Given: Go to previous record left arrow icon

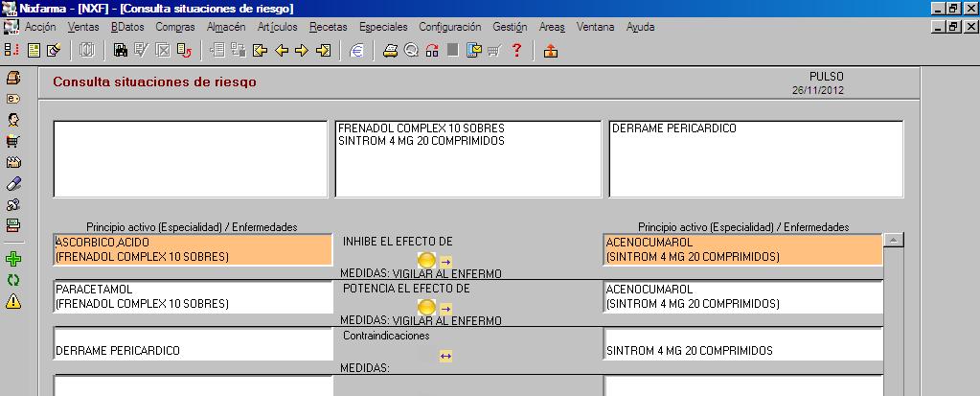Looking at the screenshot, I should (x=282, y=50).
